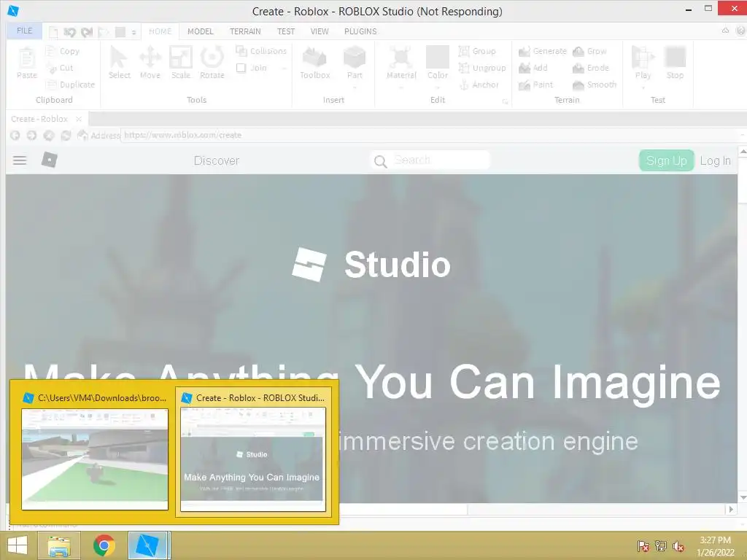The image size is (747, 560).
Task: Switch to the TEST ribbon tab
Action: click(286, 31)
